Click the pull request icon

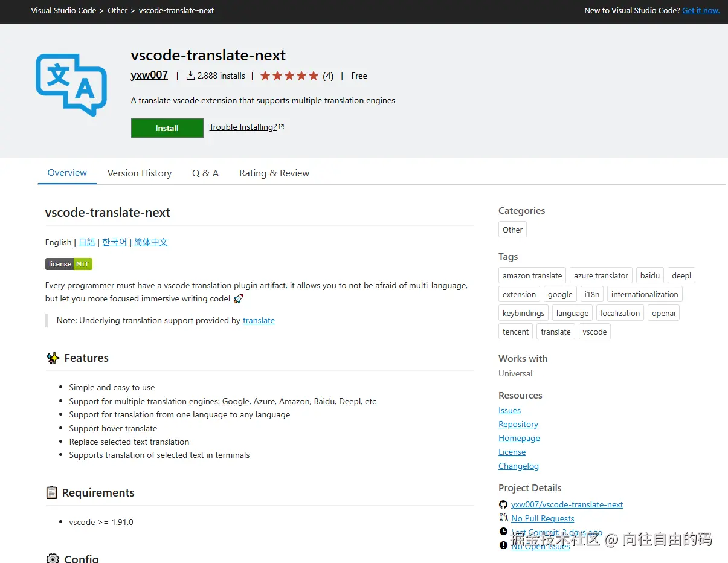pos(503,518)
